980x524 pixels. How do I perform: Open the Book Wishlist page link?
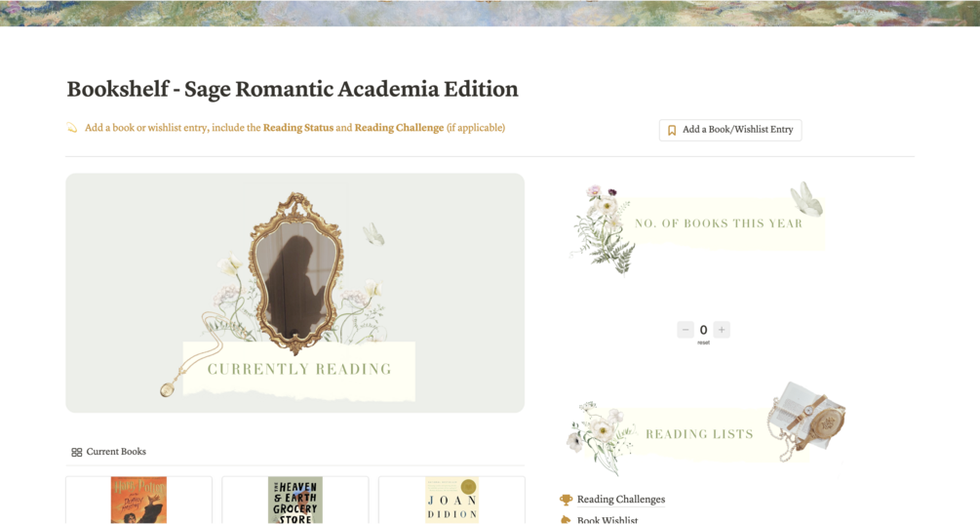click(607, 520)
